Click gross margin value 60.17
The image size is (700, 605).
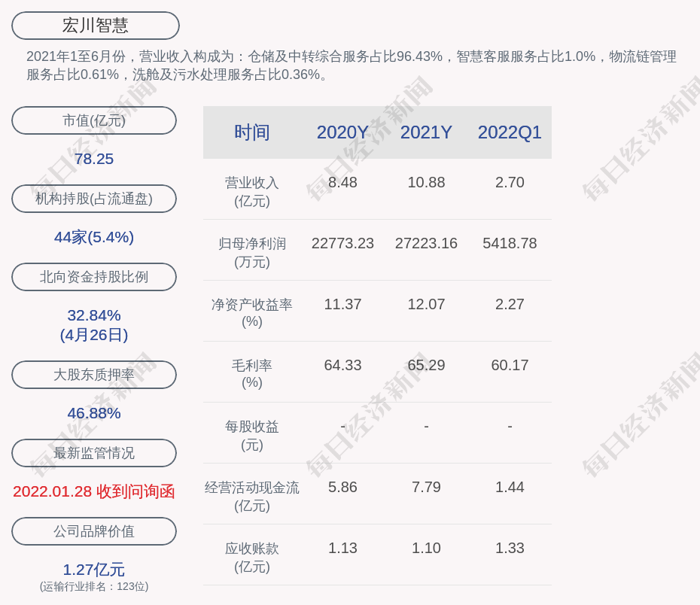click(x=510, y=365)
